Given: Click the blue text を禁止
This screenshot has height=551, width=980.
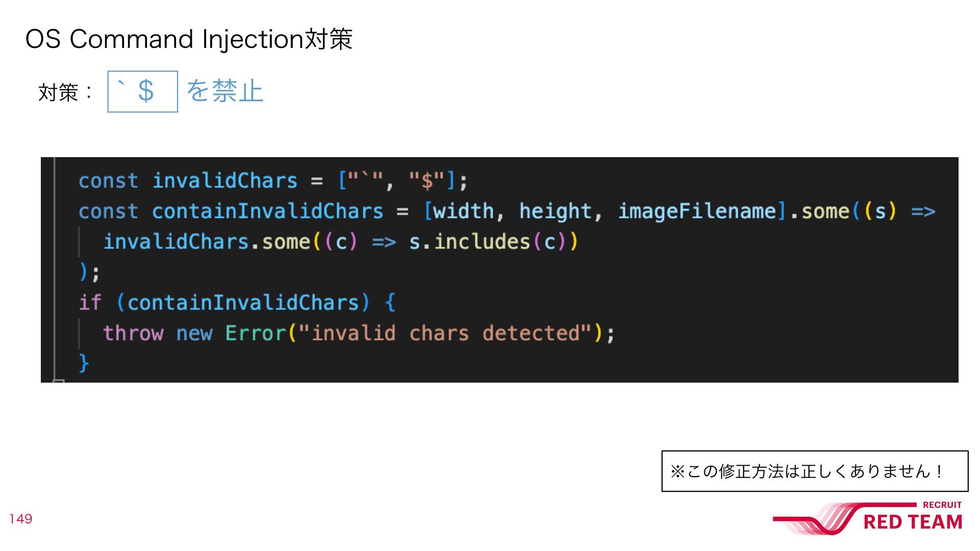Looking at the screenshot, I should (225, 91).
